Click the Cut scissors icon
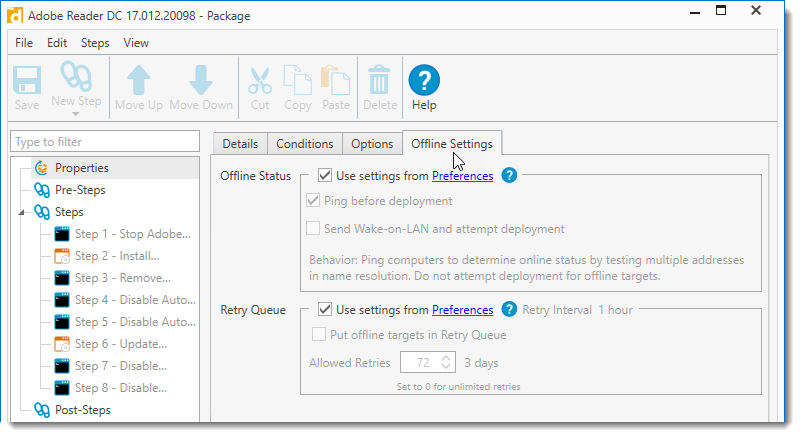800x437 pixels. (x=260, y=80)
